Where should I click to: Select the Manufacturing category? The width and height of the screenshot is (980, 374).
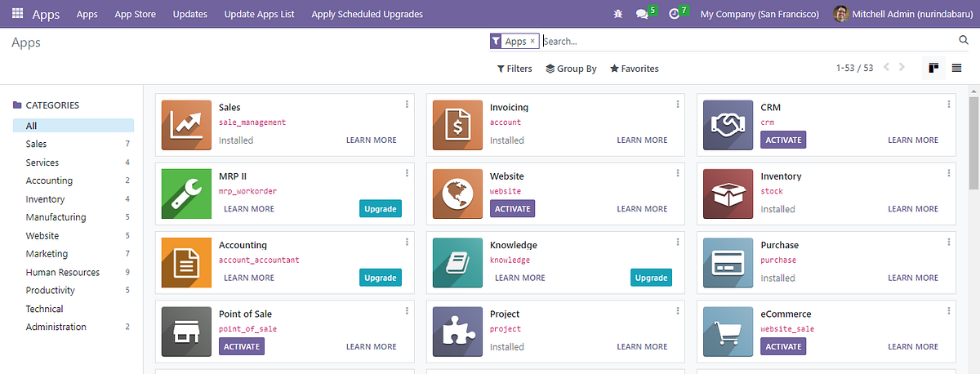point(73,217)
